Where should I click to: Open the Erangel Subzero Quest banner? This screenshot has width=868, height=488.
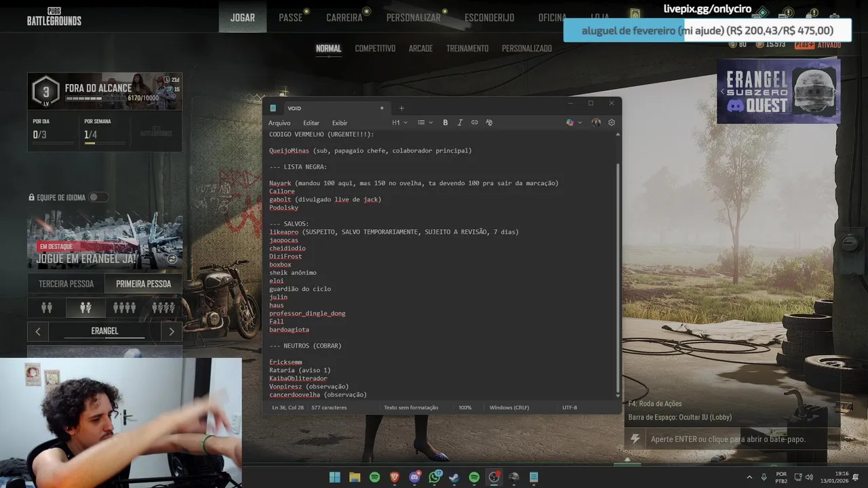(x=778, y=91)
